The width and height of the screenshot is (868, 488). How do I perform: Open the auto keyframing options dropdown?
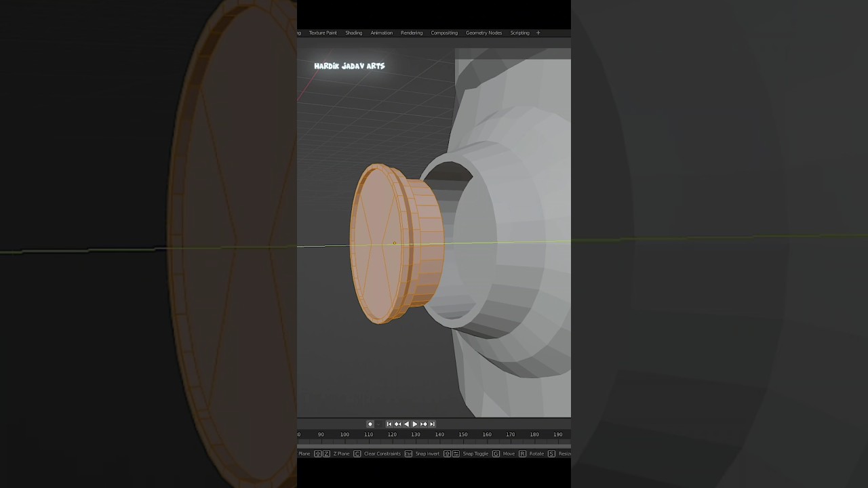pyautogui.click(x=378, y=424)
